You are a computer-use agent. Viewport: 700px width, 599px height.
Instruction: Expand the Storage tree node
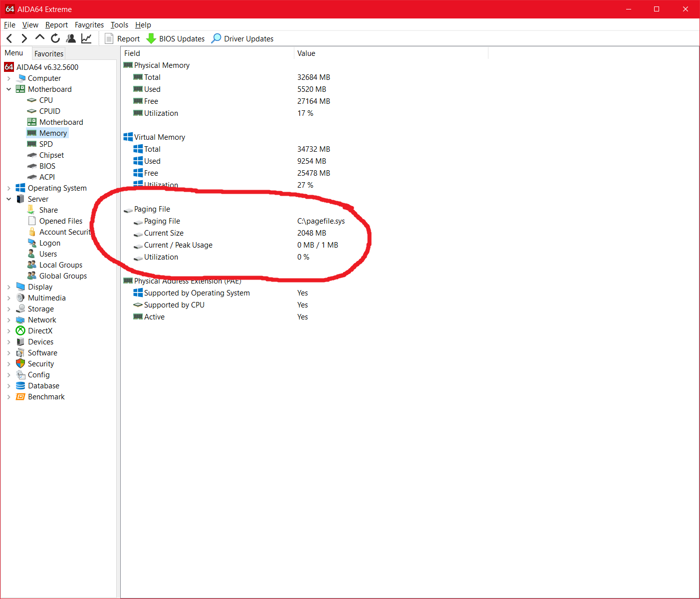8,309
